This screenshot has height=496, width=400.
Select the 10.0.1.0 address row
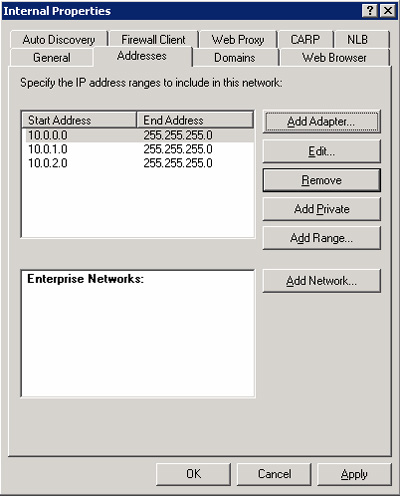tap(138, 149)
